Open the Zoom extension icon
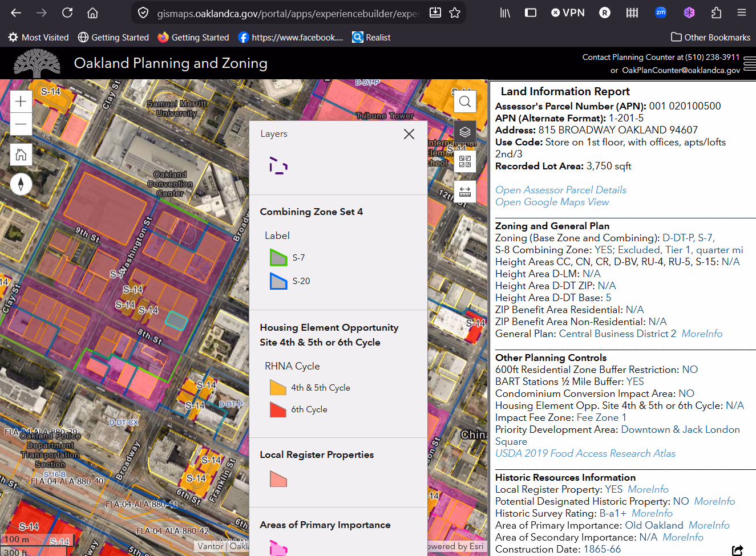The image size is (756, 556). click(661, 13)
